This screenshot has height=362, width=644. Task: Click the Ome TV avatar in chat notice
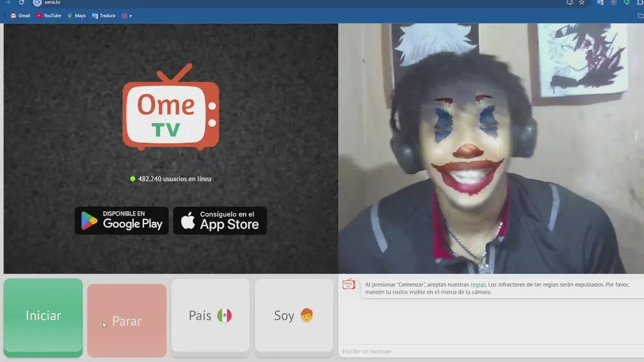click(349, 285)
